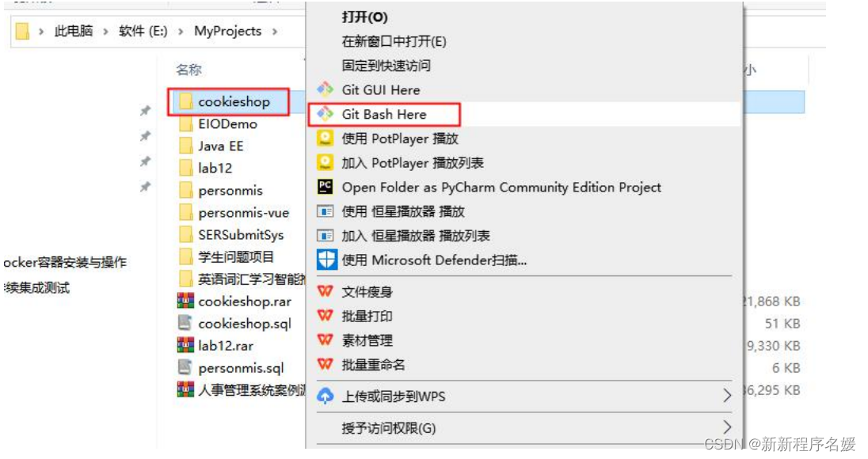Click the PotPlayer play icon
This screenshot has height=459, width=868.
(325, 138)
